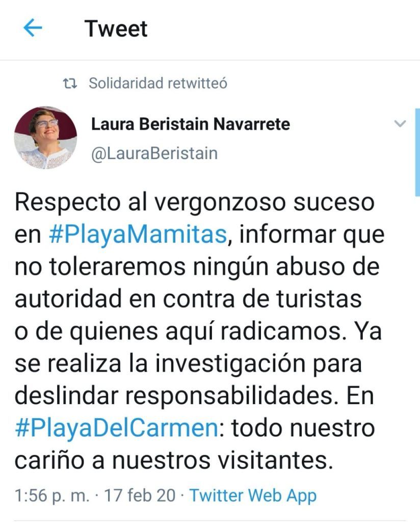Select the Laura Beristain Navarrete display name
This screenshot has width=420, height=522.
click(190, 124)
